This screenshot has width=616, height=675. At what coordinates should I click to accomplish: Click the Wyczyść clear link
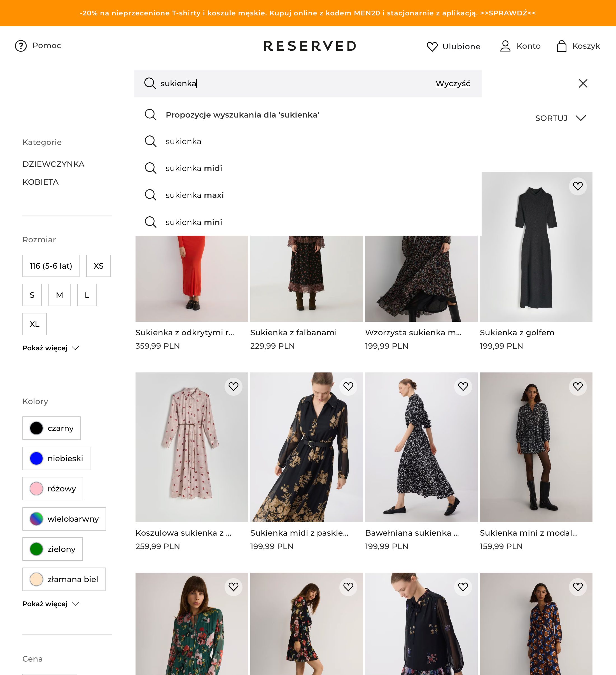pyautogui.click(x=452, y=83)
